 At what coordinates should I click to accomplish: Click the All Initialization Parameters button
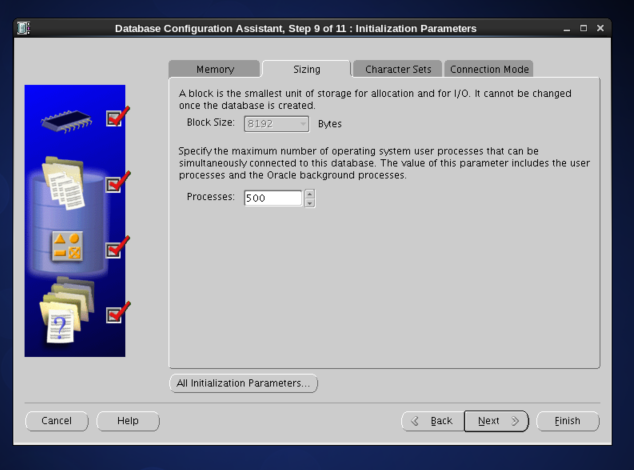(243, 383)
